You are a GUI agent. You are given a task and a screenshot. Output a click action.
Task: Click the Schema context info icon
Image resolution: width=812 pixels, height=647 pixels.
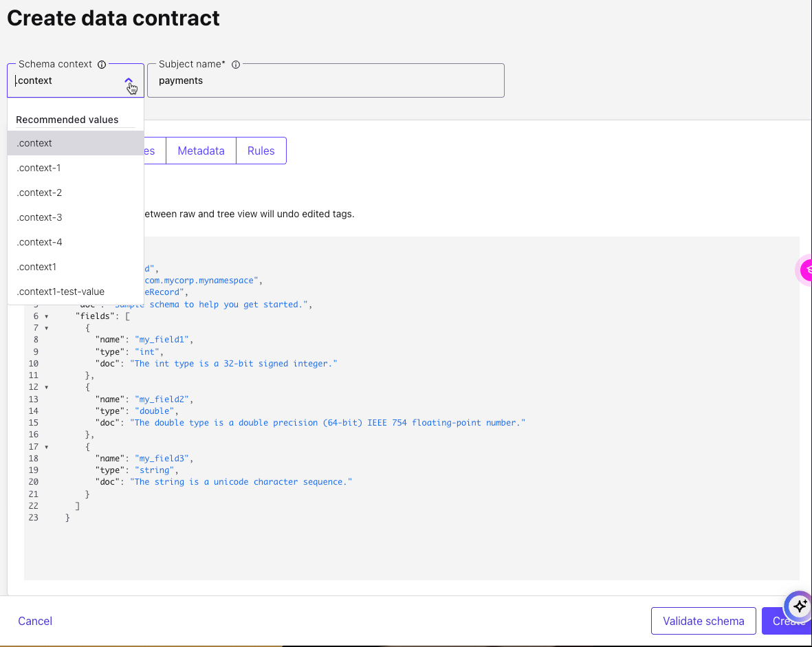pos(102,64)
